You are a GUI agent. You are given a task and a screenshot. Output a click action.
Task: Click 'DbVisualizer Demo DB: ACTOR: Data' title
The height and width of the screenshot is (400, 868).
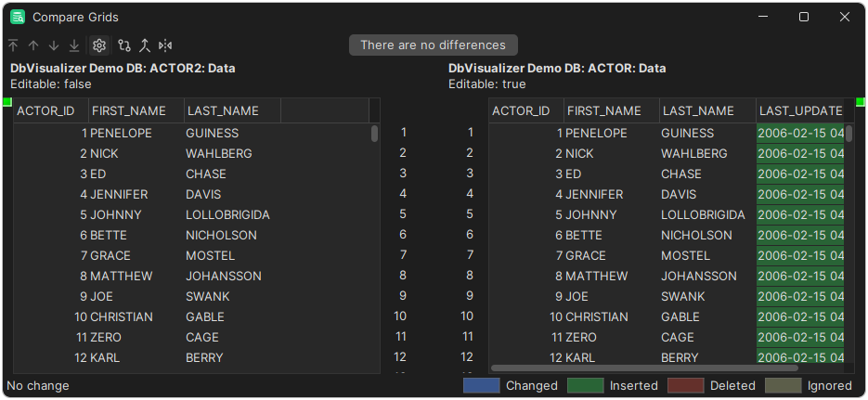[557, 69]
